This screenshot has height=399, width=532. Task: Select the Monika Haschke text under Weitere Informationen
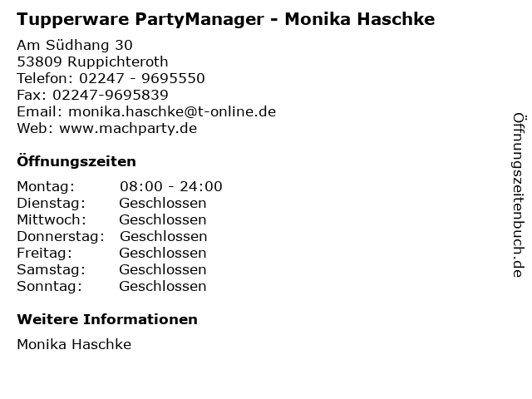tap(74, 344)
